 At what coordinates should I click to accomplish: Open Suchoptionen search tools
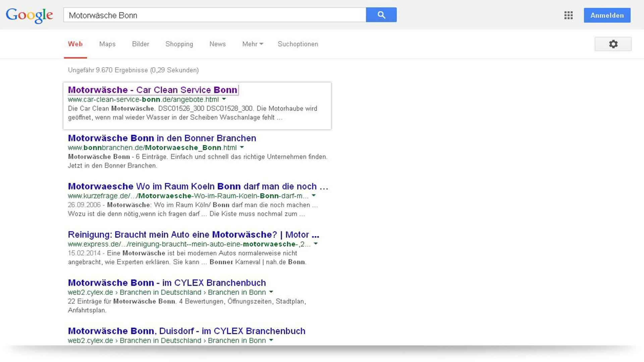pos(298,44)
